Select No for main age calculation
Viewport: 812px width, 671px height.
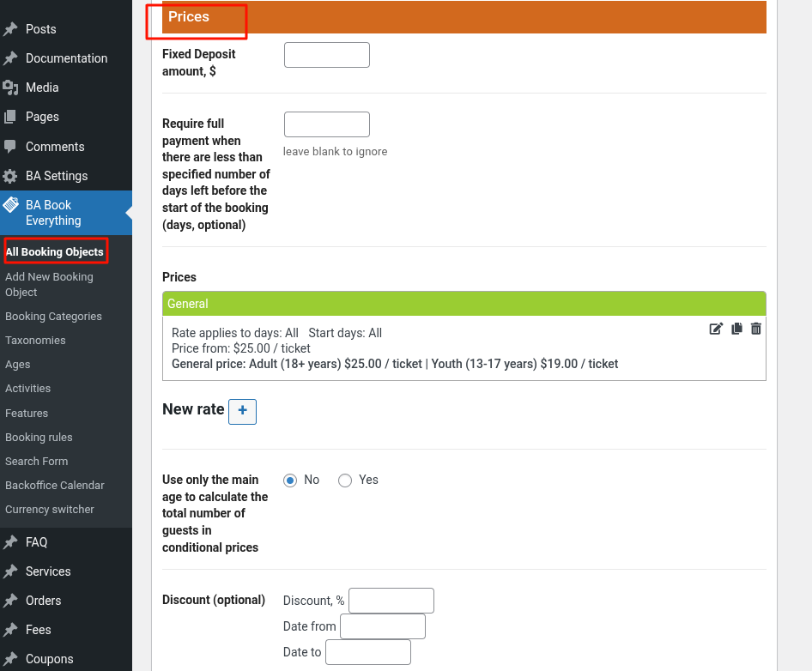[x=290, y=481]
